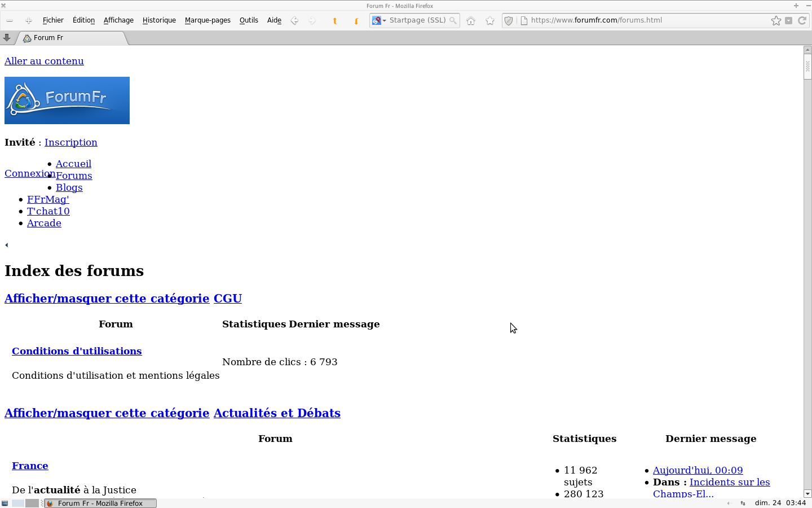The height and width of the screenshot is (508, 812).
Task: Bookmark this page with the address bar star
Action: pyautogui.click(x=776, y=20)
